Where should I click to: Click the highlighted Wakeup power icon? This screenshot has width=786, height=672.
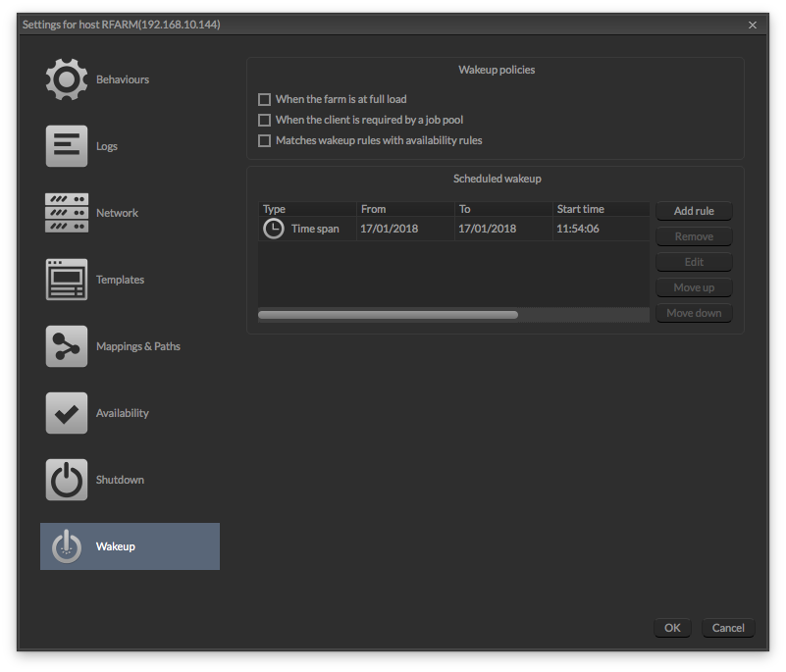tap(66, 545)
